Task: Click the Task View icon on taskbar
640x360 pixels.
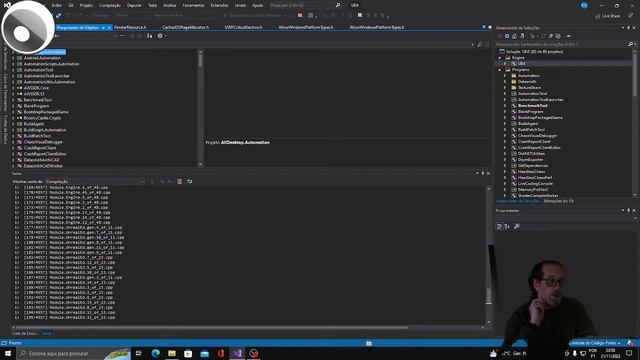Action: 139,353
